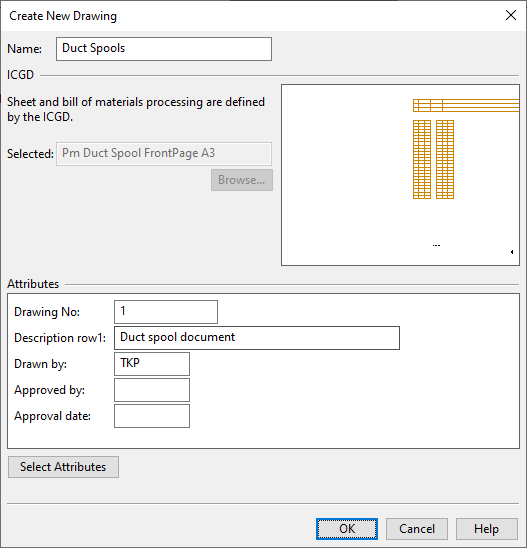Click the right orange BOM column in preview

tap(445, 159)
